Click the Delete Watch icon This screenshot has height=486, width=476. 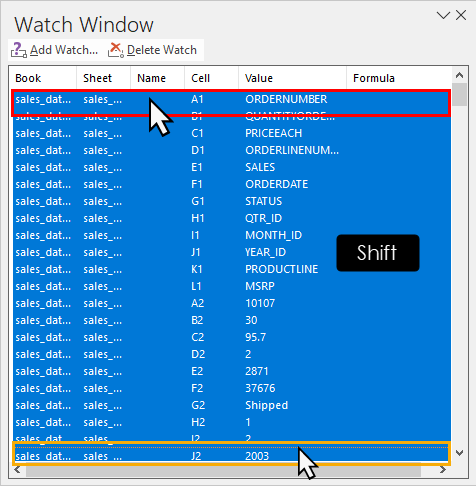click(116, 50)
